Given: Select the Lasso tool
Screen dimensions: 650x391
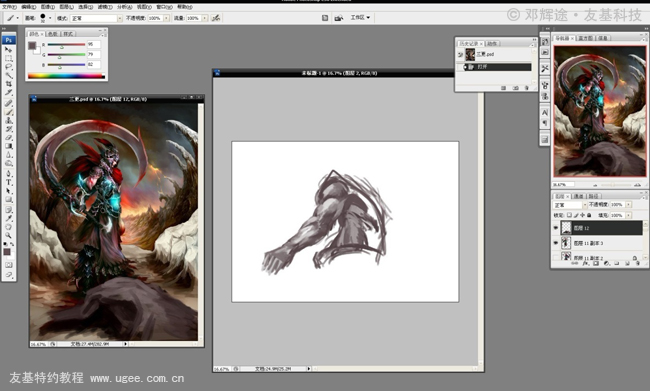Looking at the screenshot, I should pyautogui.click(x=8, y=67).
